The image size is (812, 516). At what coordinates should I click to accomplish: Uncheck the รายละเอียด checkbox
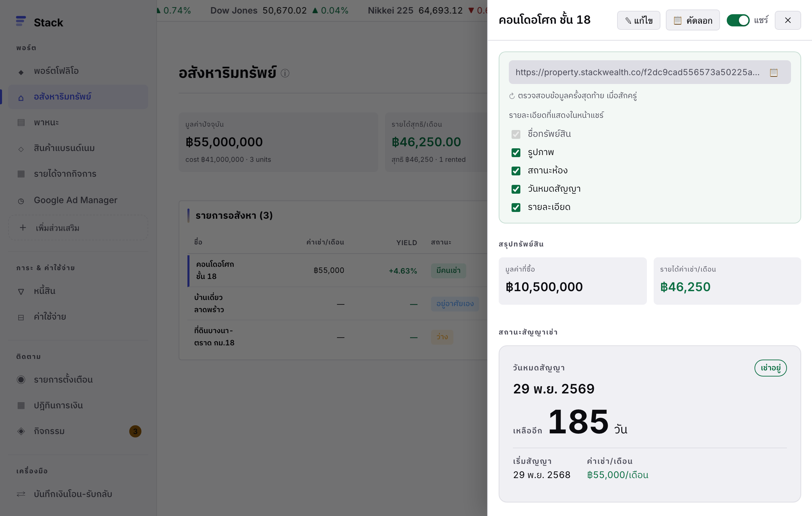pos(516,208)
